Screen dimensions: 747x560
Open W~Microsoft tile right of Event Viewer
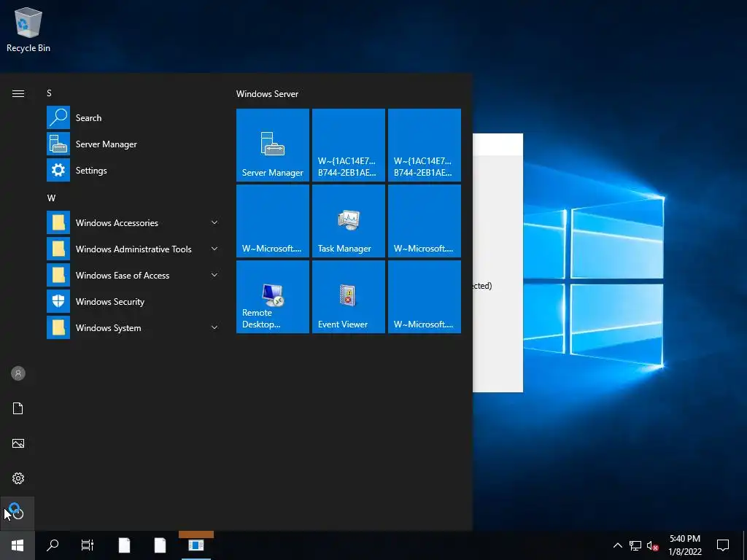point(425,296)
